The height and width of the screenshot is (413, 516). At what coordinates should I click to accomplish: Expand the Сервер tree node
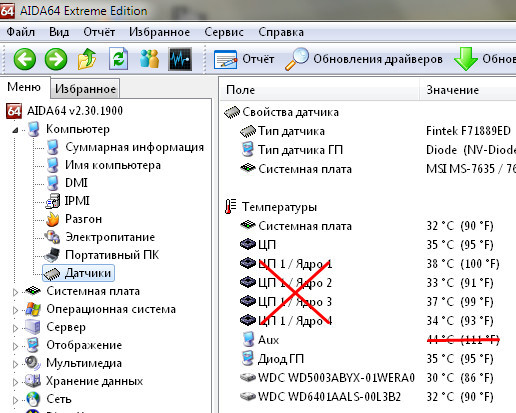click(15, 328)
